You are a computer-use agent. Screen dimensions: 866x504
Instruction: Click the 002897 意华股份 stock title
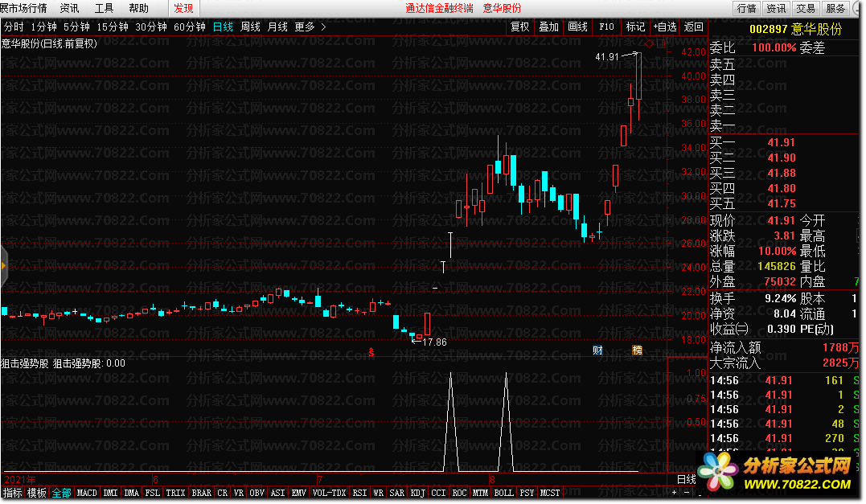pos(795,29)
